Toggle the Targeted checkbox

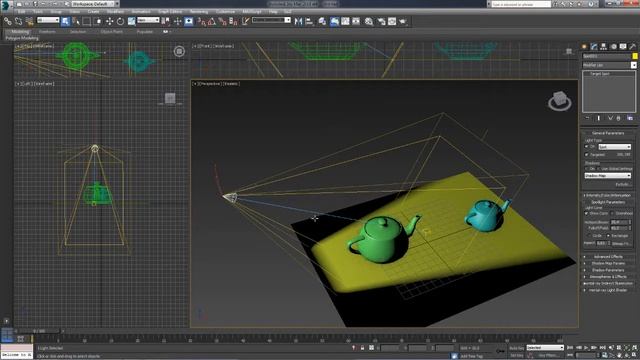point(587,155)
